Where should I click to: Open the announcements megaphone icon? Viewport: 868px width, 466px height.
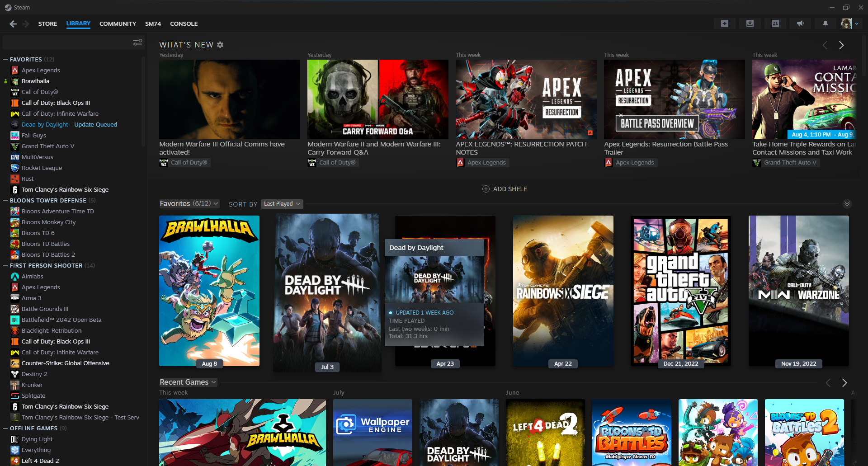tap(800, 24)
